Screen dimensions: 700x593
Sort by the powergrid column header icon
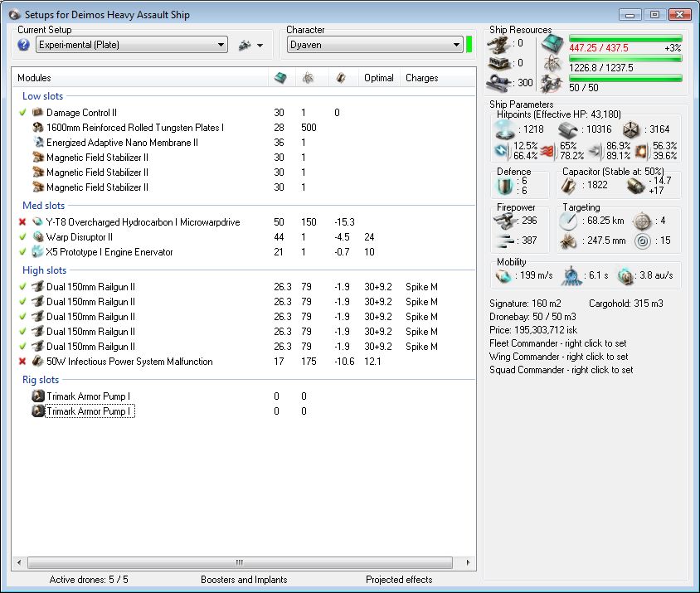pyautogui.click(x=308, y=78)
